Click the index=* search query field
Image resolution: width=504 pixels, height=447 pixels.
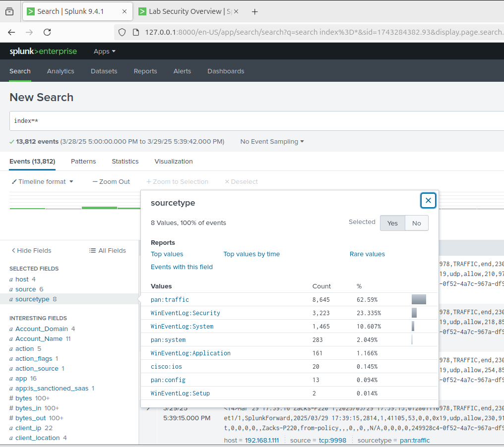[256, 121]
